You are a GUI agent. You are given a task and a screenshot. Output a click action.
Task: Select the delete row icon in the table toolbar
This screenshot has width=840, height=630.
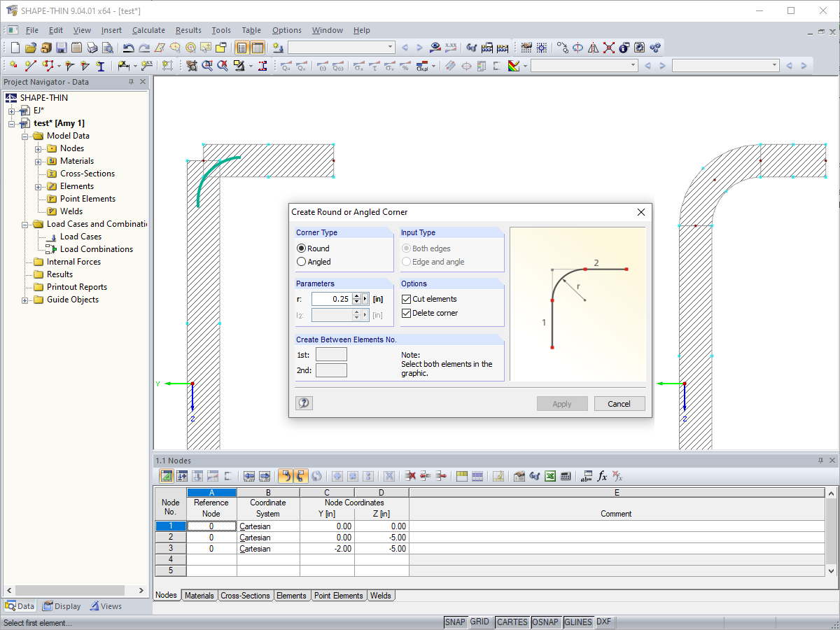click(x=409, y=476)
